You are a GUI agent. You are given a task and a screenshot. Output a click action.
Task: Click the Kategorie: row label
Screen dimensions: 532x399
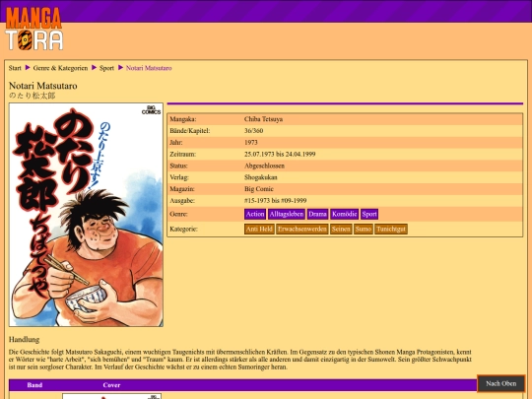pyautogui.click(x=183, y=229)
